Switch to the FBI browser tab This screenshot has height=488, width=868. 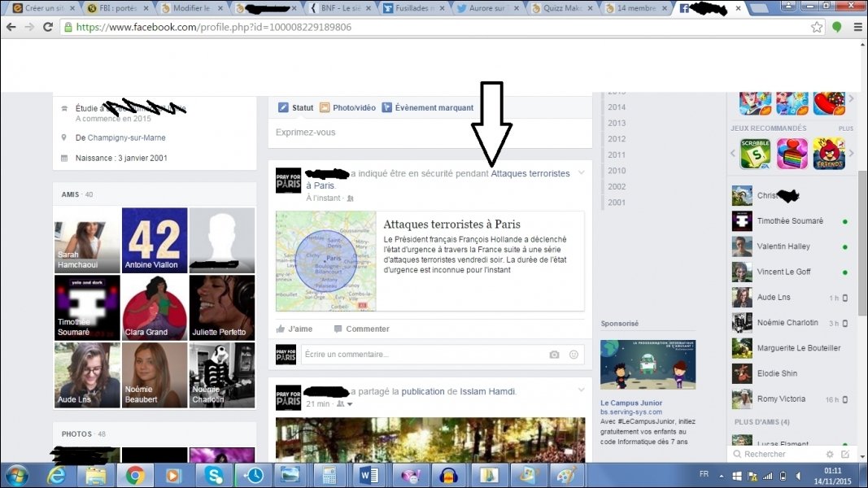click(118, 8)
